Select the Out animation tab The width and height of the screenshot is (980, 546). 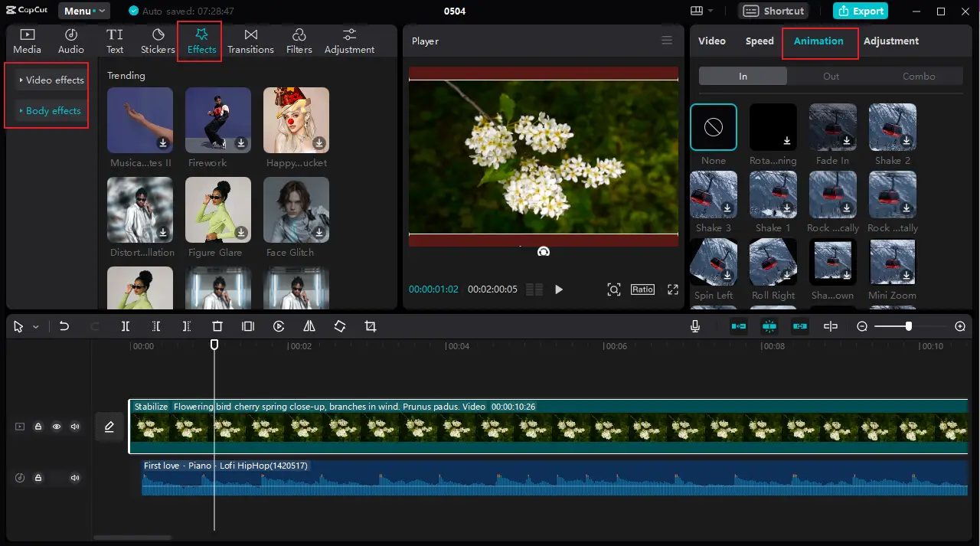click(831, 76)
